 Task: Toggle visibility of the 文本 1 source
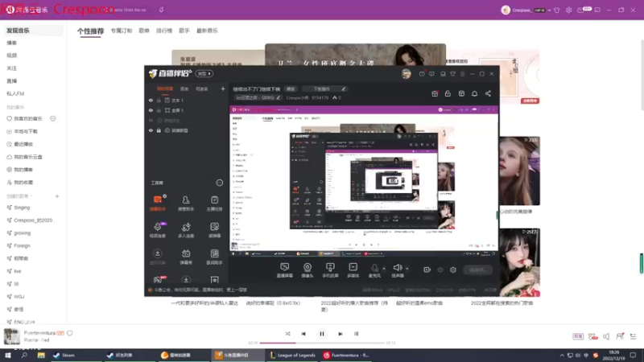pyautogui.click(x=151, y=100)
